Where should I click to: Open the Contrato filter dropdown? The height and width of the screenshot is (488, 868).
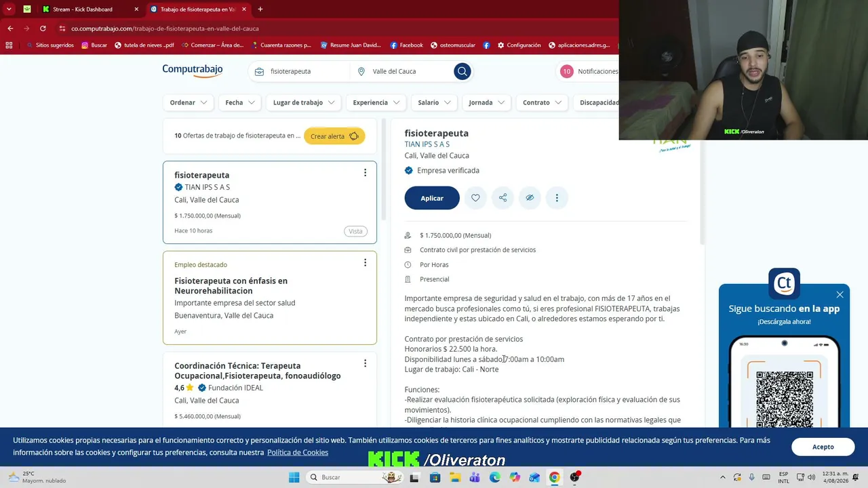tap(542, 102)
